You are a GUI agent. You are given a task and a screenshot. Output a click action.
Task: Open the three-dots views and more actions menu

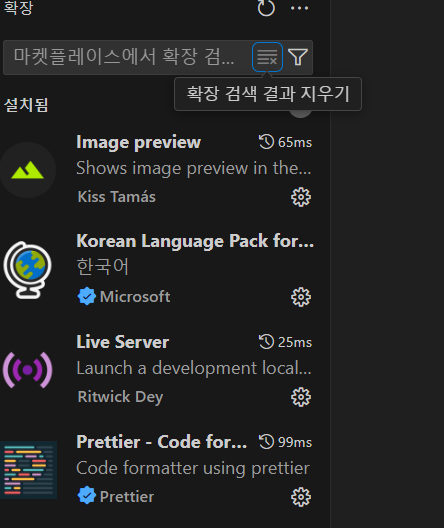coord(299,8)
